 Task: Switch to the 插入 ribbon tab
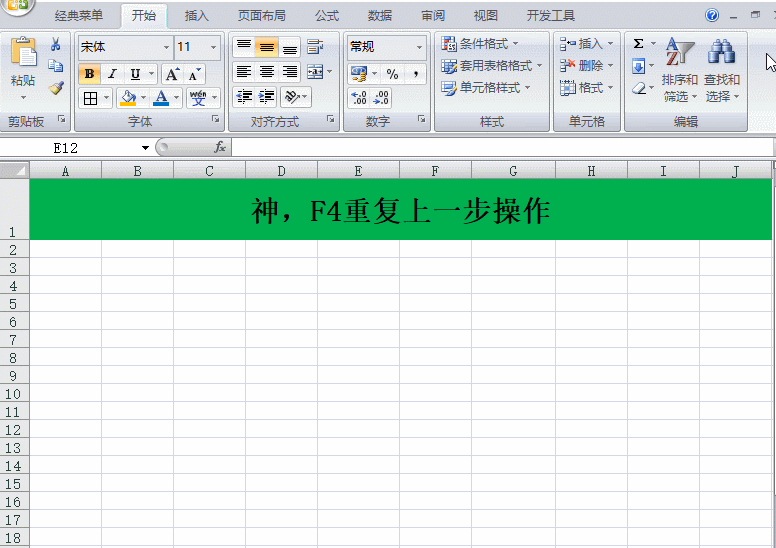coord(196,16)
